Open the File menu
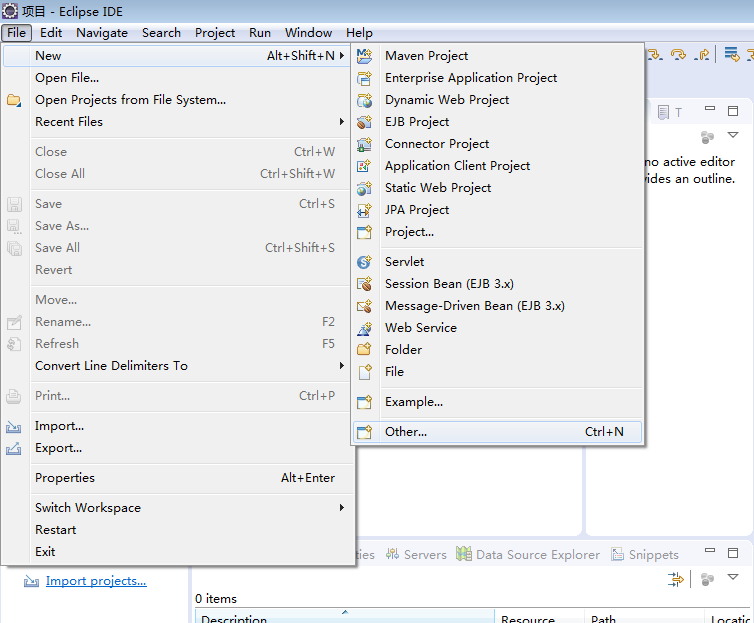 16,33
